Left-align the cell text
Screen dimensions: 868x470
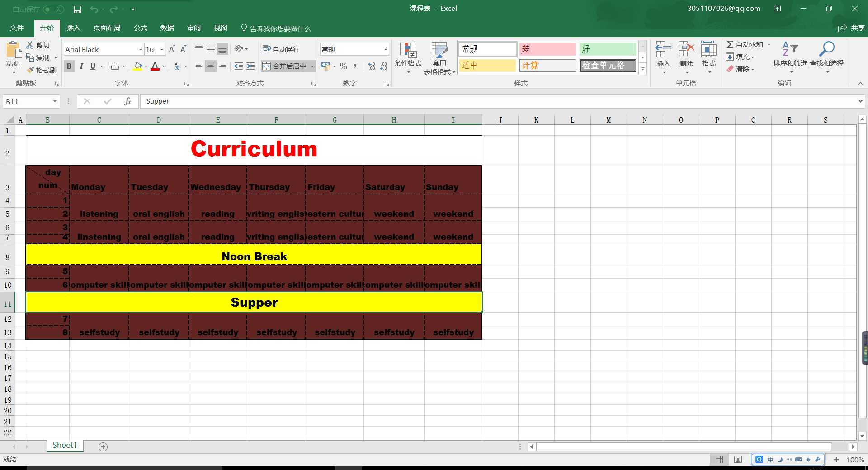coord(199,66)
